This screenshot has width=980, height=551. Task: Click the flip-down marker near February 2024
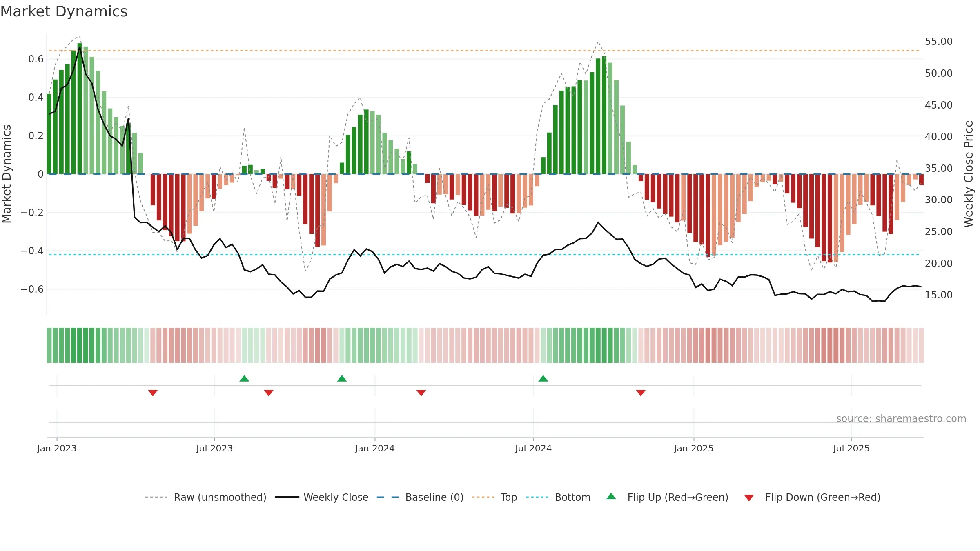coord(421,393)
